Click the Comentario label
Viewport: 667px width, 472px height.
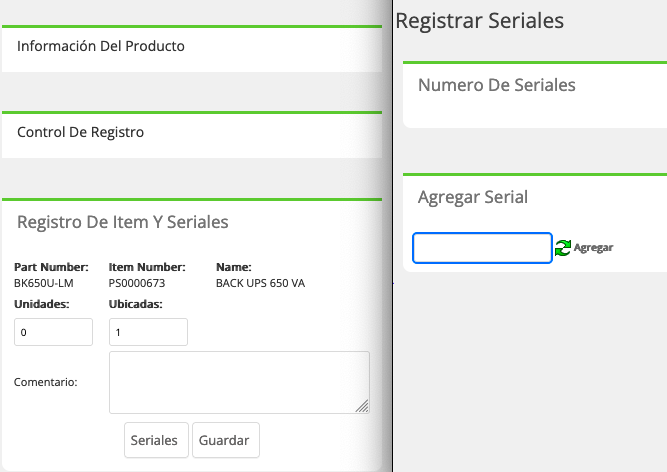(46, 382)
